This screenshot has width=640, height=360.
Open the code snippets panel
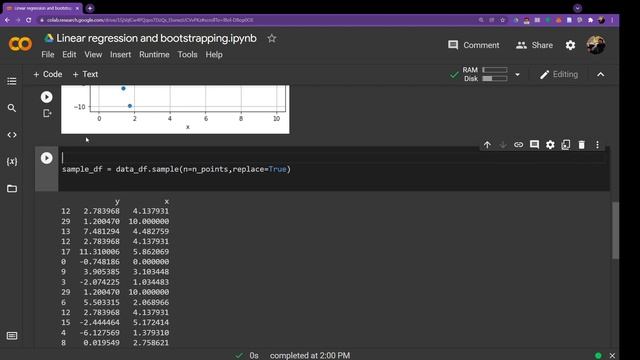click(x=12, y=135)
